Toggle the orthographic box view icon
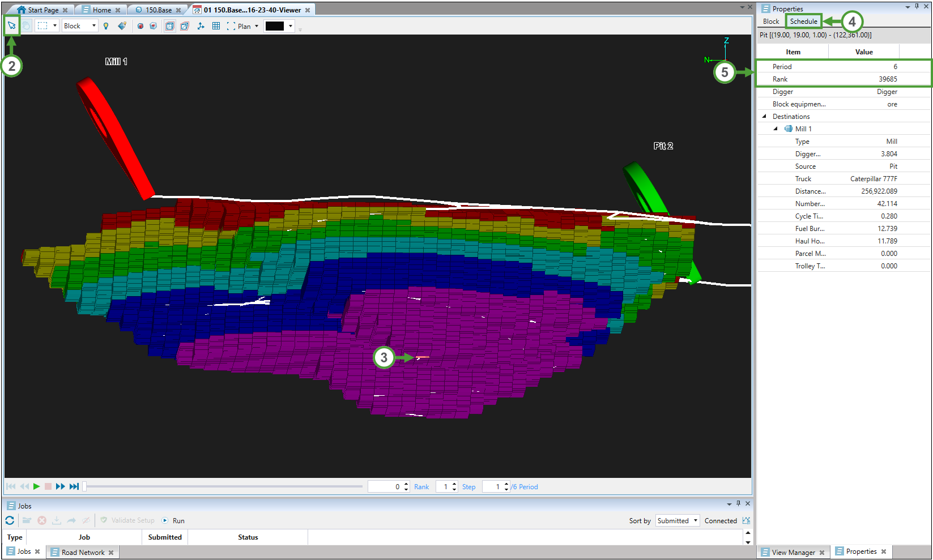The width and height of the screenshot is (933, 560). pyautogui.click(x=169, y=26)
